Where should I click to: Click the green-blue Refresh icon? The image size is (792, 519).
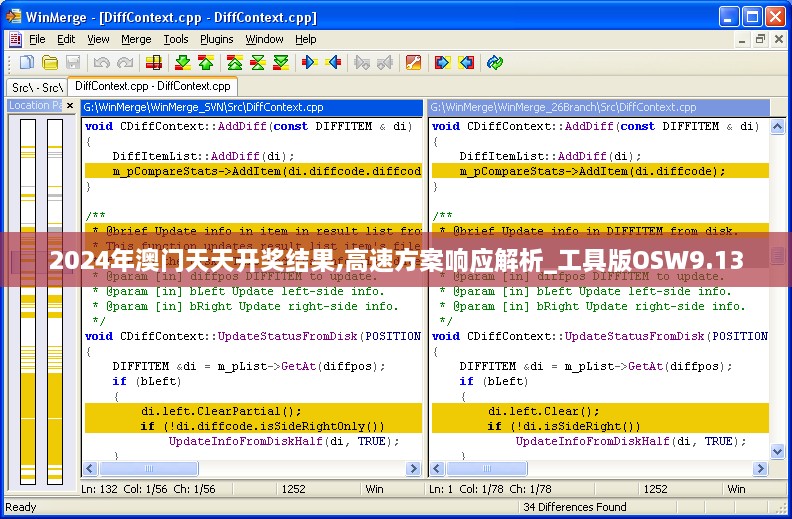click(494, 63)
